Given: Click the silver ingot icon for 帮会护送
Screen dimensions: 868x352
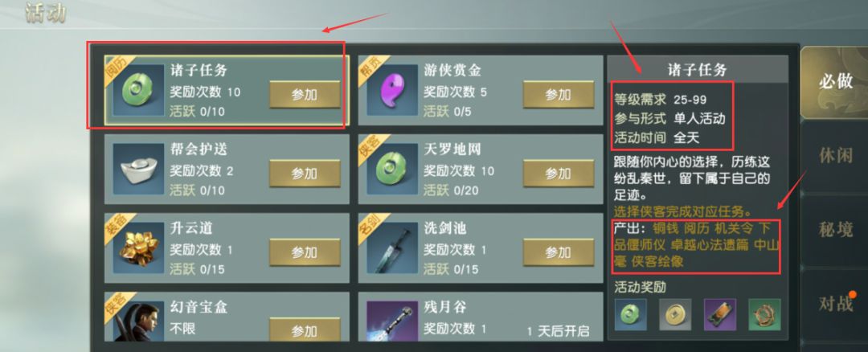Looking at the screenshot, I should 134,169.
